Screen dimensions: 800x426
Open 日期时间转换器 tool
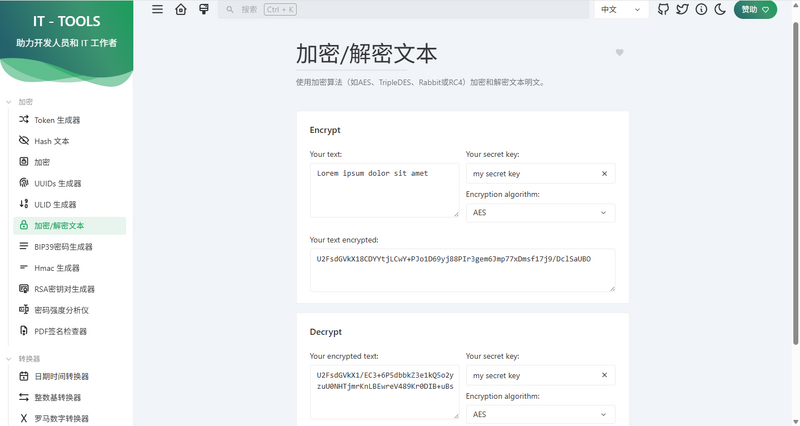(70, 377)
